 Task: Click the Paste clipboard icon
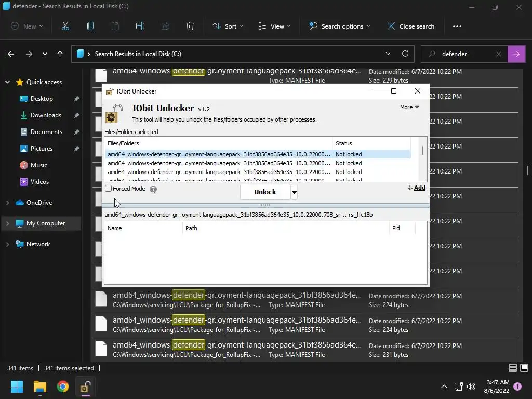click(x=115, y=26)
